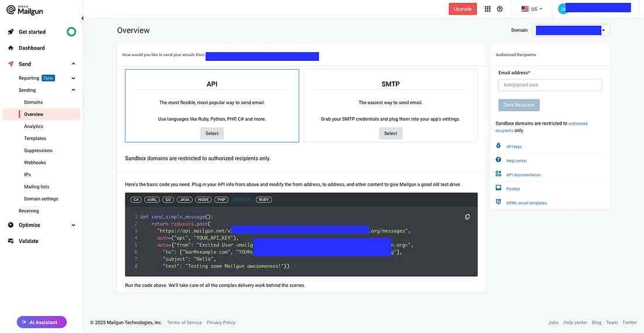Open Terms of Service in the footer
Viewport: 644px width, 333px height.
click(184, 322)
